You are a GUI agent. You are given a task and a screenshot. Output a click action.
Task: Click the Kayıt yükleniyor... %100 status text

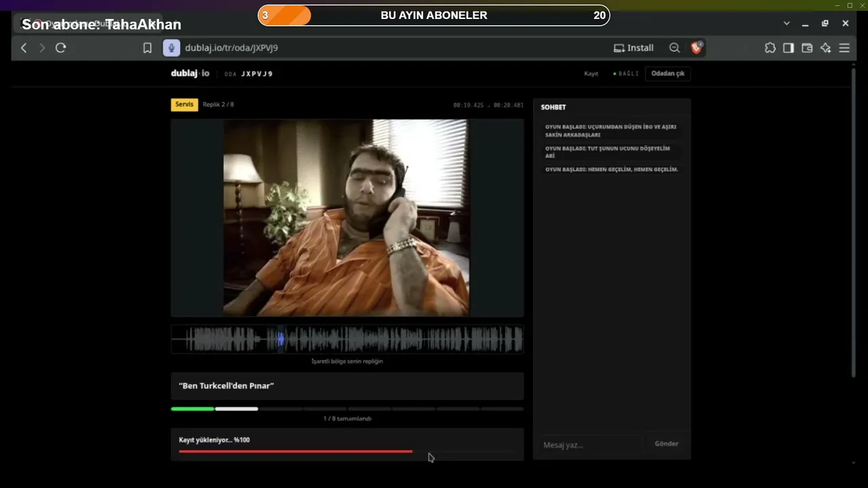point(214,440)
